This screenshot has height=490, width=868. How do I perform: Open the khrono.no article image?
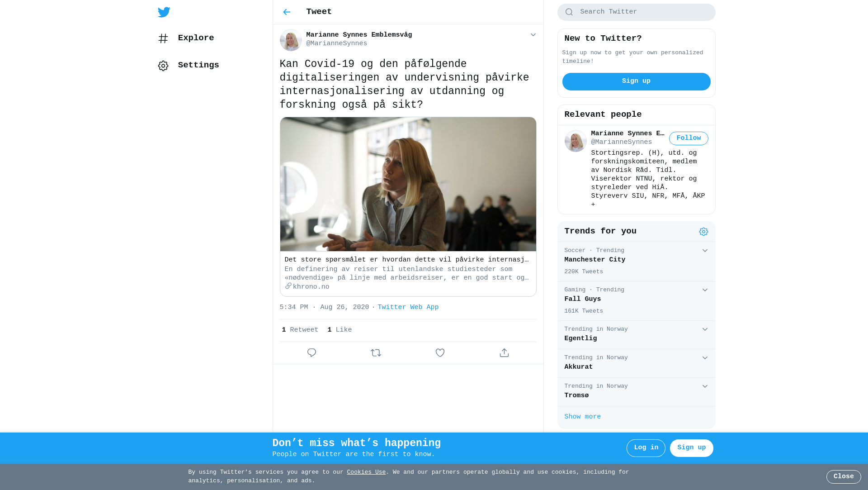408,185
